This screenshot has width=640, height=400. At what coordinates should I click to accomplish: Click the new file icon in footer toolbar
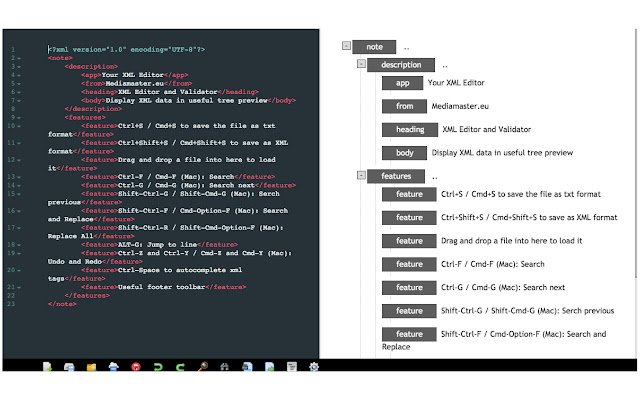tap(47, 367)
